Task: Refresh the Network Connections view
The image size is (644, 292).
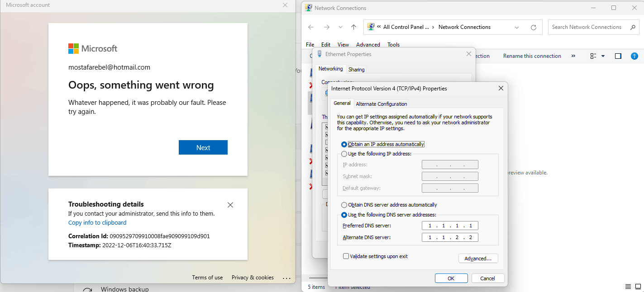Action: (x=534, y=27)
